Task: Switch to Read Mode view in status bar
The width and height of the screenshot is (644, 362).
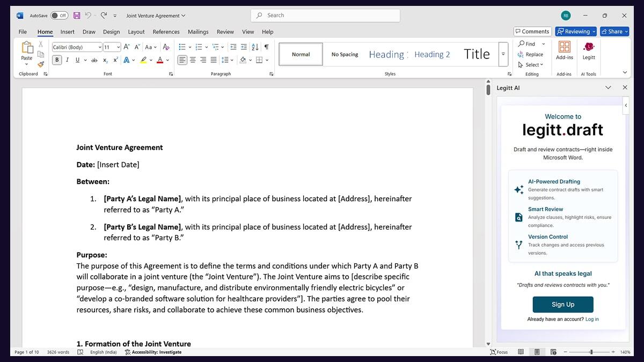Action: 521,352
